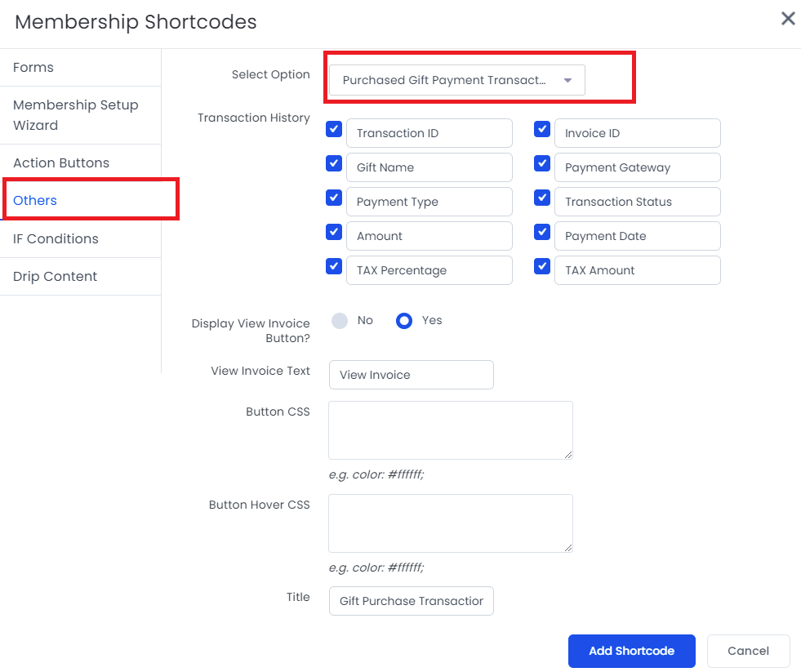Uncheck the Payment Date checkbox
Screen dimensions: 801x672
[x=542, y=232]
